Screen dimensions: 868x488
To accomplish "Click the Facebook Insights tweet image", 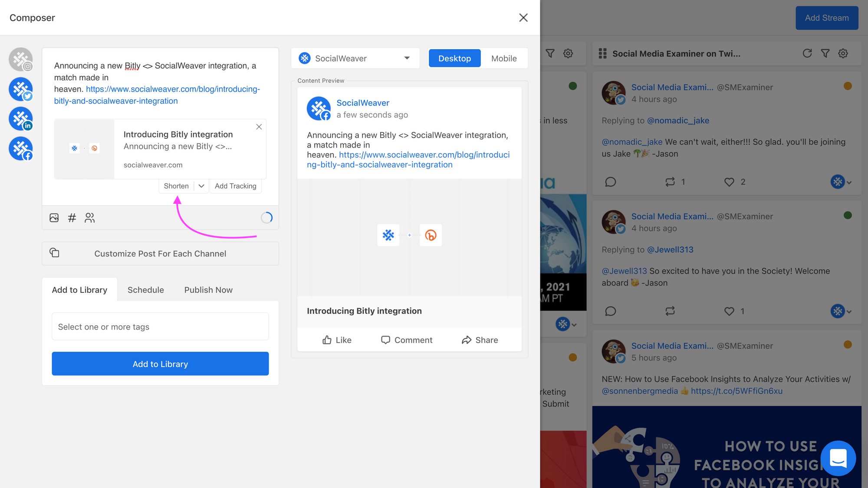I will [727, 447].
